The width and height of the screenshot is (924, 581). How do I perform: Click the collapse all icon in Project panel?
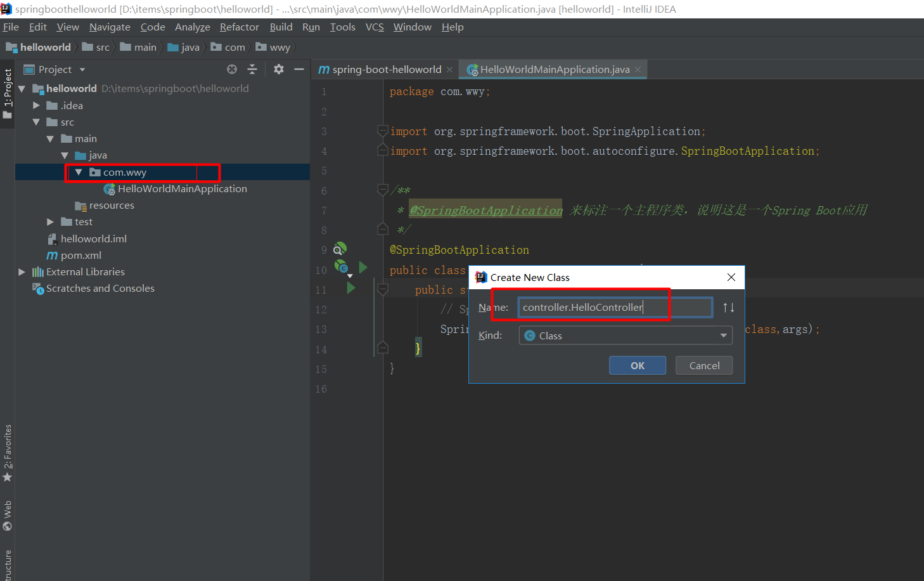tap(252, 69)
